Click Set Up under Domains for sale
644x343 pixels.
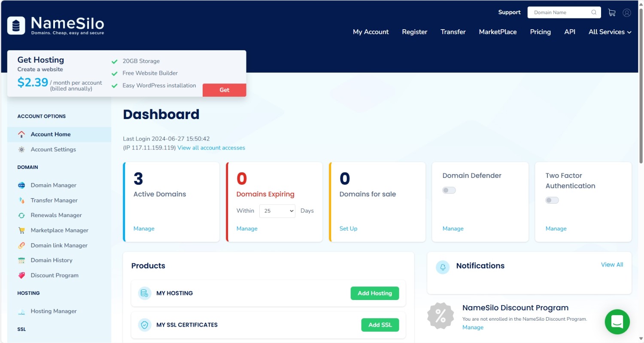click(348, 229)
